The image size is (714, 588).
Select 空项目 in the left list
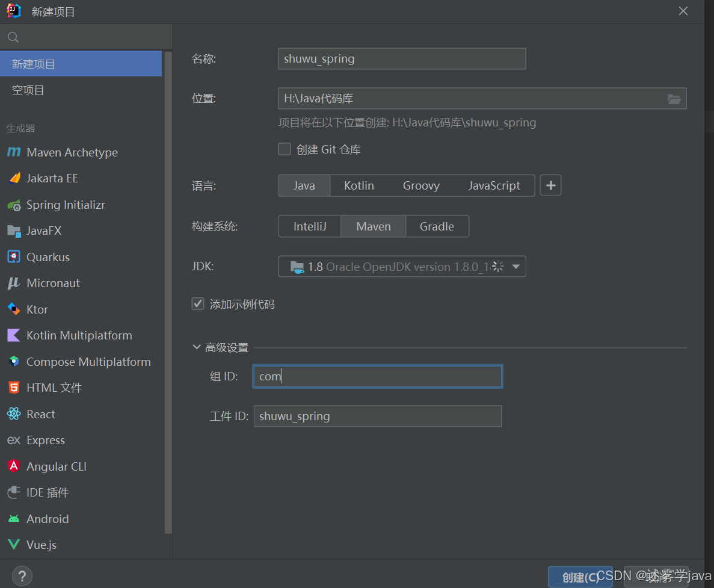point(81,90)
